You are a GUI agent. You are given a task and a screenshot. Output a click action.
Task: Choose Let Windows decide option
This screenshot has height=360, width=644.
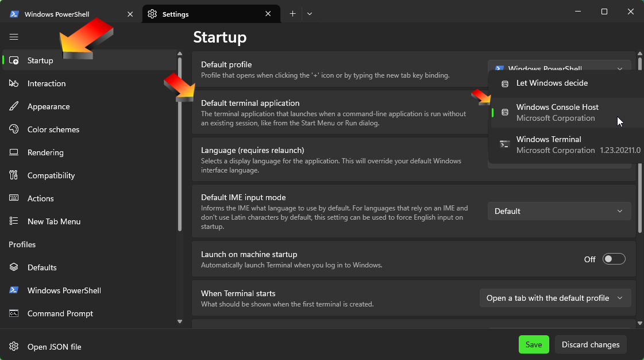pos(552,83)
